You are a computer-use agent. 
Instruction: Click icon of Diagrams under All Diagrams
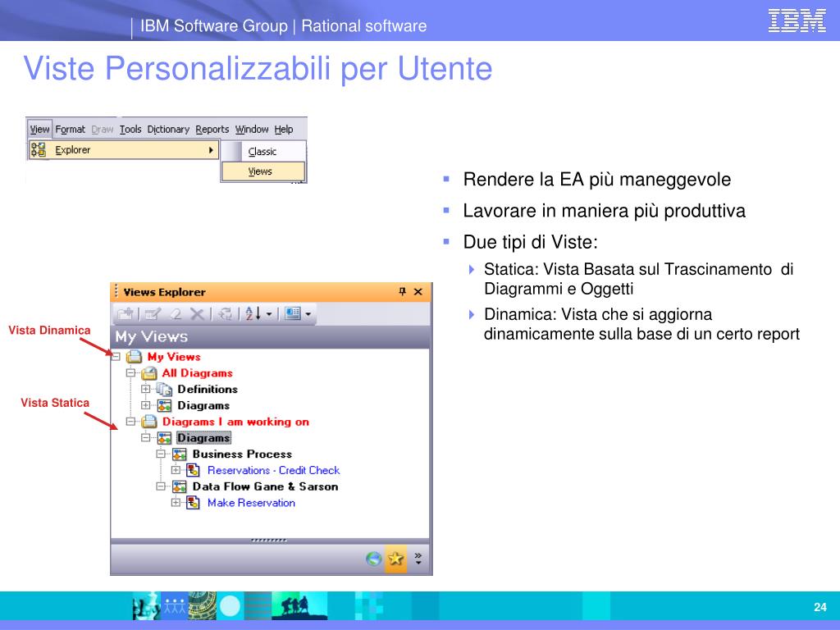[164, 405]
